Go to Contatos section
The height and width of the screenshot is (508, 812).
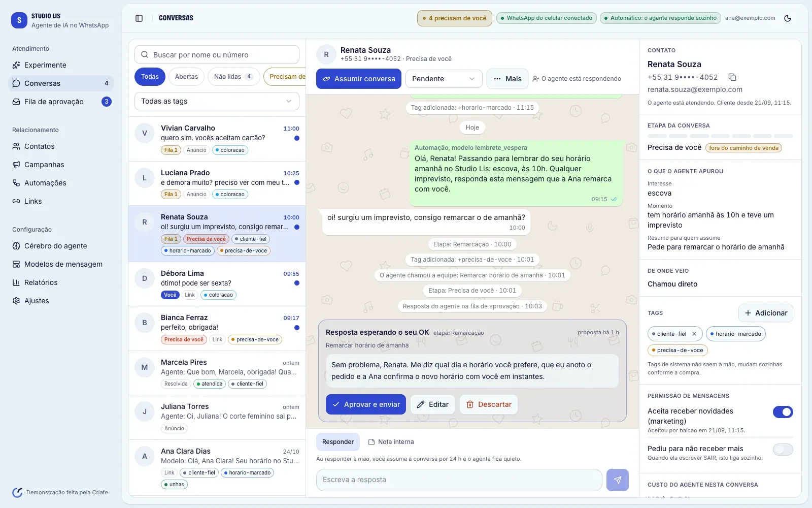click(61, 146)
